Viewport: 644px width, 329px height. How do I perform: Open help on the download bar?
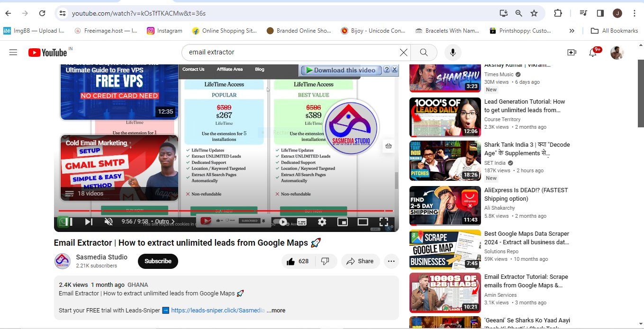[x=387, y=70]
